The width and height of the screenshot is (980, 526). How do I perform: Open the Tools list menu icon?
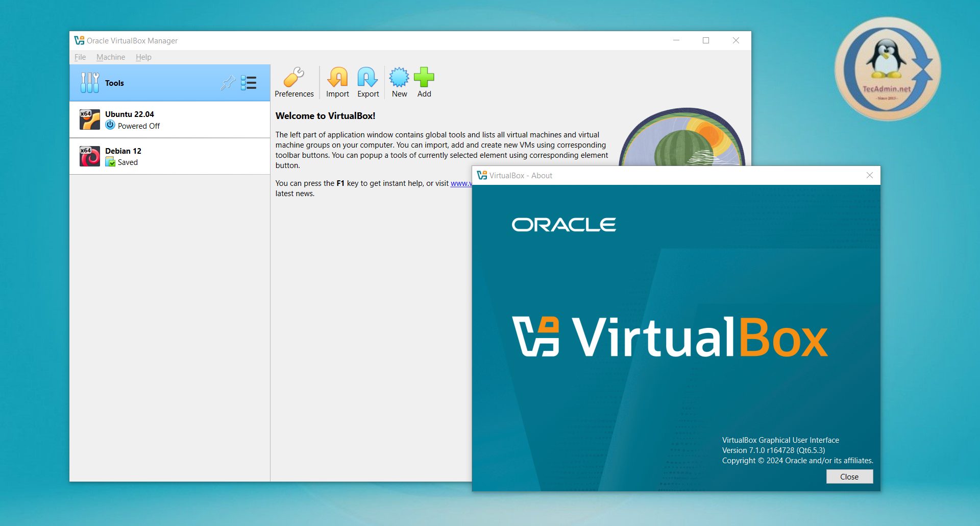pos(249,83)
